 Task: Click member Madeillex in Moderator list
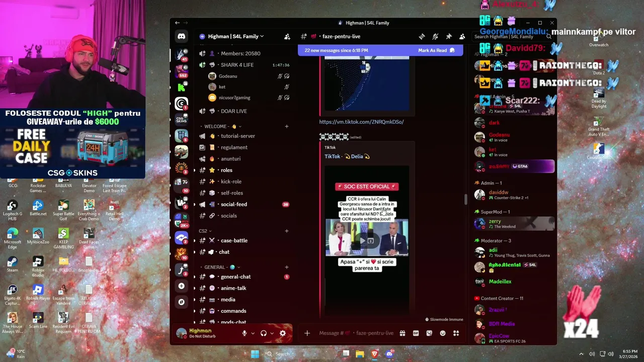(x=513, y=282)
